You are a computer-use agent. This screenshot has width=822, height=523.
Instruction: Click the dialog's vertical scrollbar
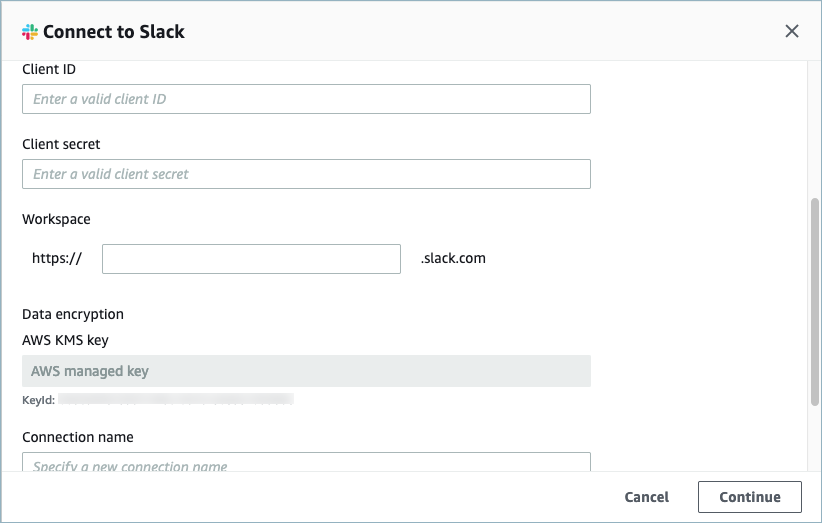pyautogui.click(x=814, y=300)
